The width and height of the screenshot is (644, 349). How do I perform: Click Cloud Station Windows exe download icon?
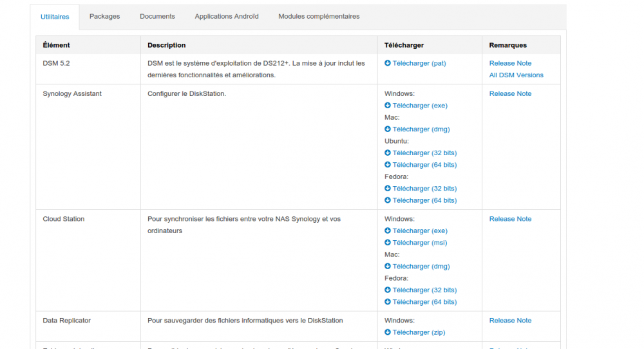coord(387,231)
